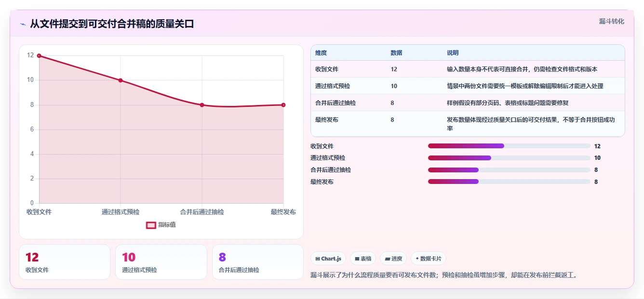This screenshot has width=644, height=299.
Task: Click the 维度 column header
Action: (x=321, y=53)
